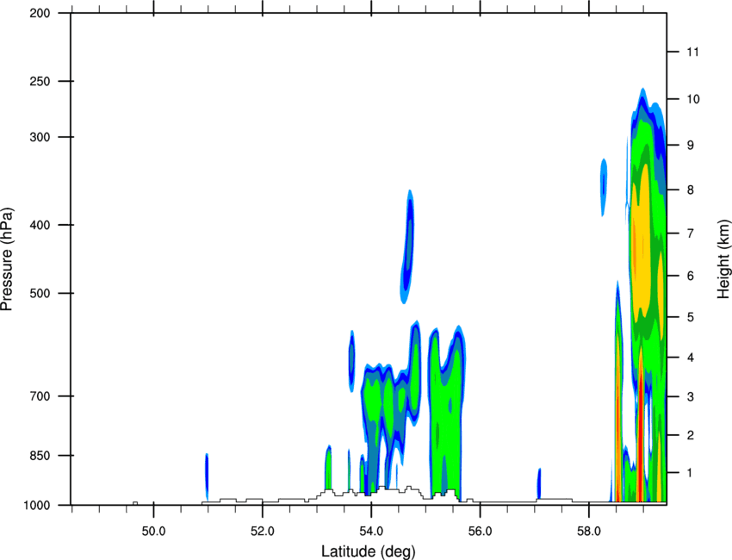Click the 52.0 latitude tick label
This screenshot has width=732, height=560.
(x=263, y=532)
